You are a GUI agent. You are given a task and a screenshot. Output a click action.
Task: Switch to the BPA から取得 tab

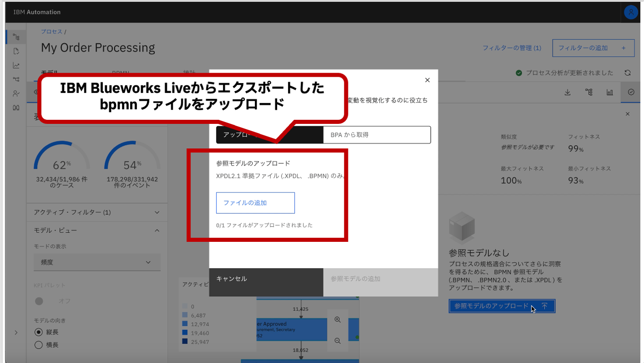[376, 135]
